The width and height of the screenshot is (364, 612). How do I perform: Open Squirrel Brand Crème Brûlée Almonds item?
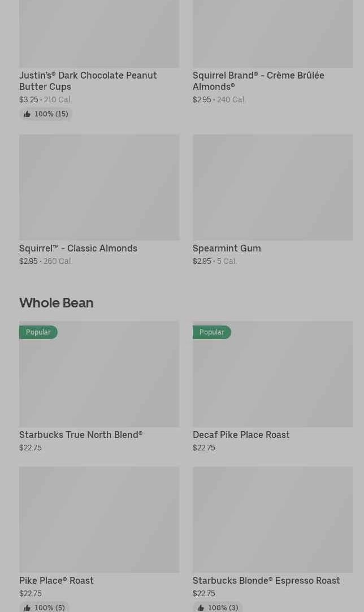tap(258, 81)
